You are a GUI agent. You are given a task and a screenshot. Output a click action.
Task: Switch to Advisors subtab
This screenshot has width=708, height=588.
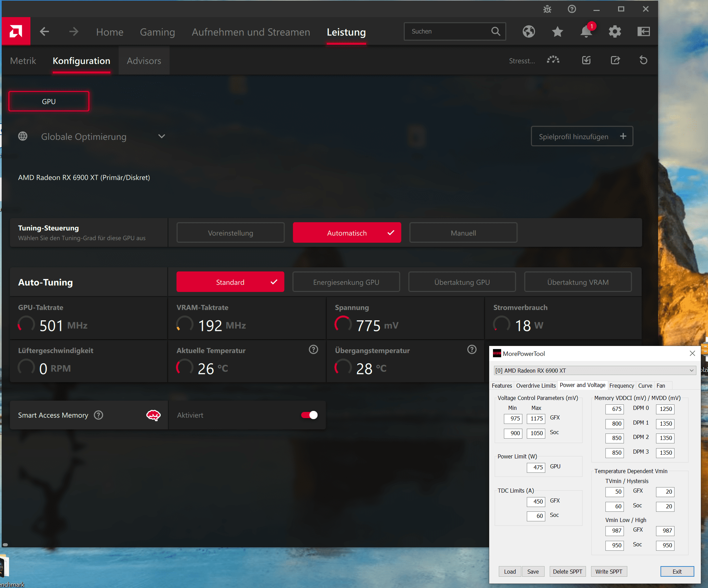[144, 61]
